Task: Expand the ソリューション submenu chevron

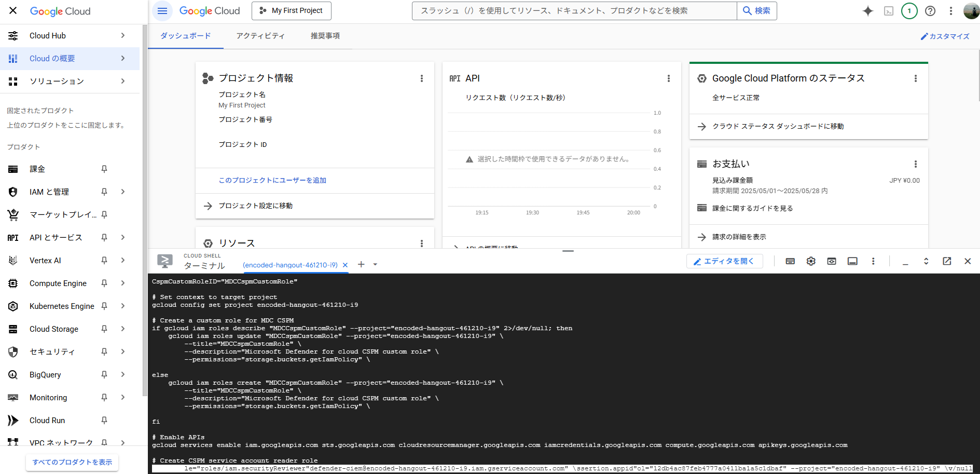Action: [123, 81]
